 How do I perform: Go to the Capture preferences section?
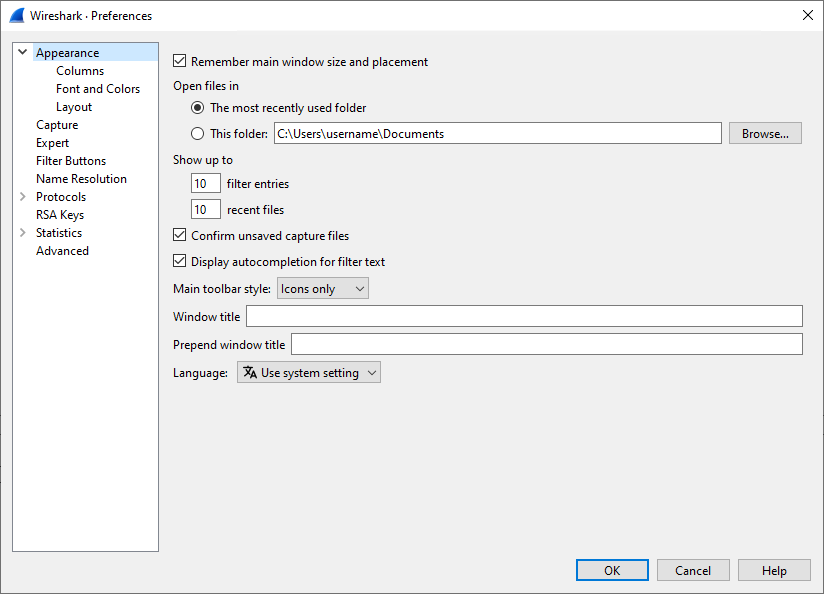point(57,125)
